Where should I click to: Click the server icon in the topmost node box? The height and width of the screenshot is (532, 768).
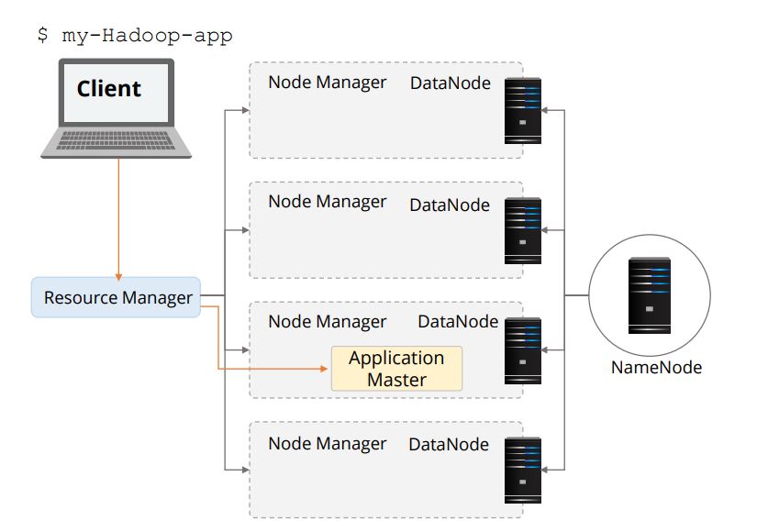pos(523,111)
